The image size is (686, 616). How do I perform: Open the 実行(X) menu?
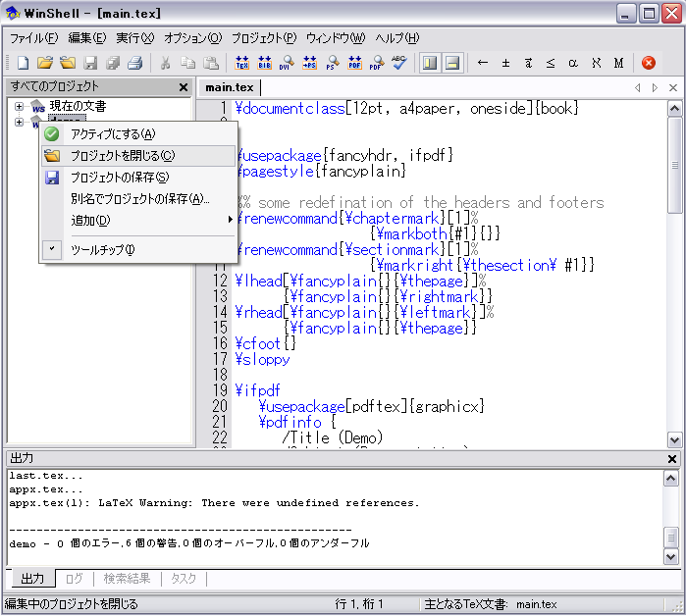point(134,38)
